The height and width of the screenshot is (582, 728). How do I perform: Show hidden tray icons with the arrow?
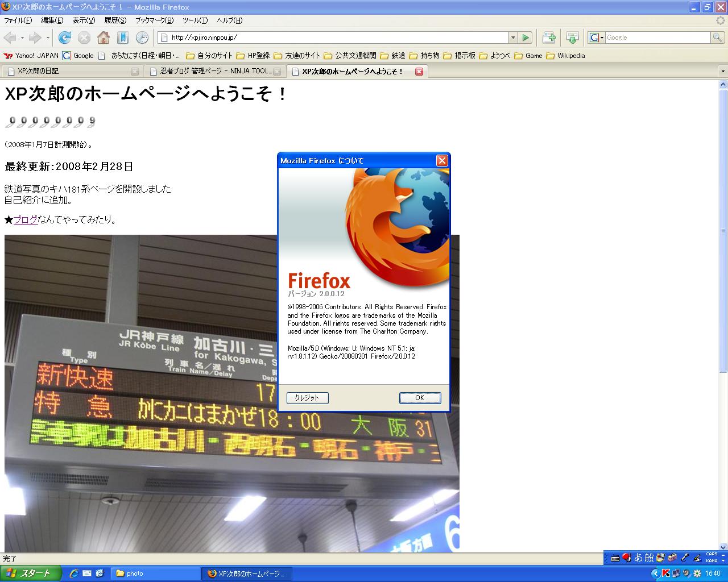click(x=655, y=573)
